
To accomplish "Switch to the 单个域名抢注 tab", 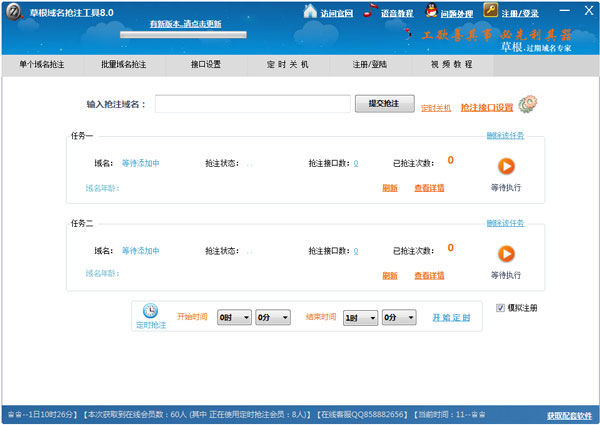I will (x=42, y=65).
